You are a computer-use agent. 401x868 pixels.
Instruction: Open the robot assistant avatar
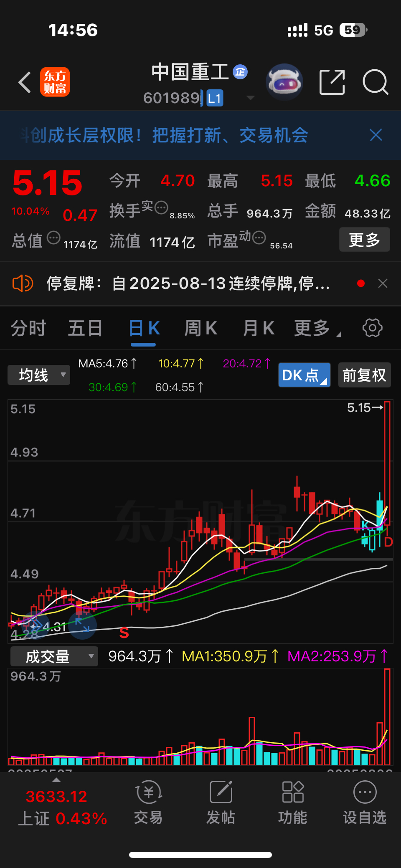point(284,82)
